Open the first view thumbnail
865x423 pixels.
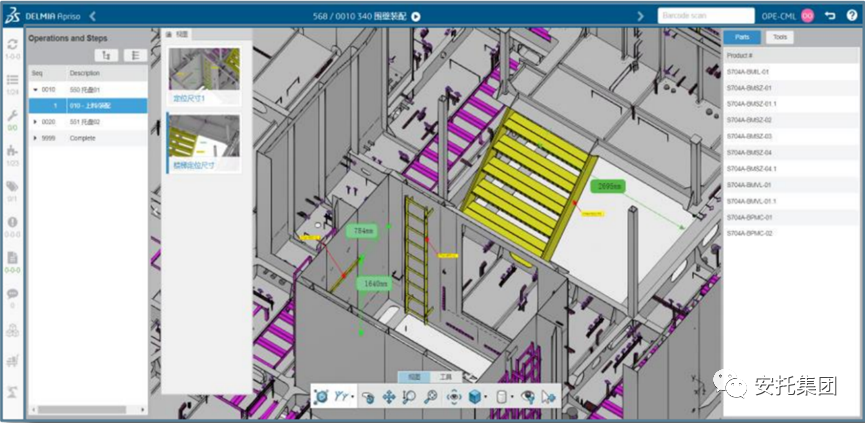(203, 75)
